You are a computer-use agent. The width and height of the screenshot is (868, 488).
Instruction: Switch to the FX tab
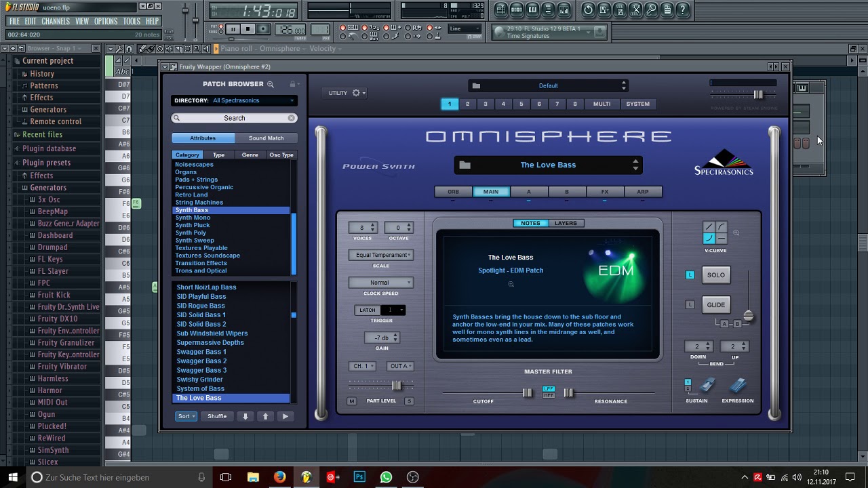click(x=605, y=192)
